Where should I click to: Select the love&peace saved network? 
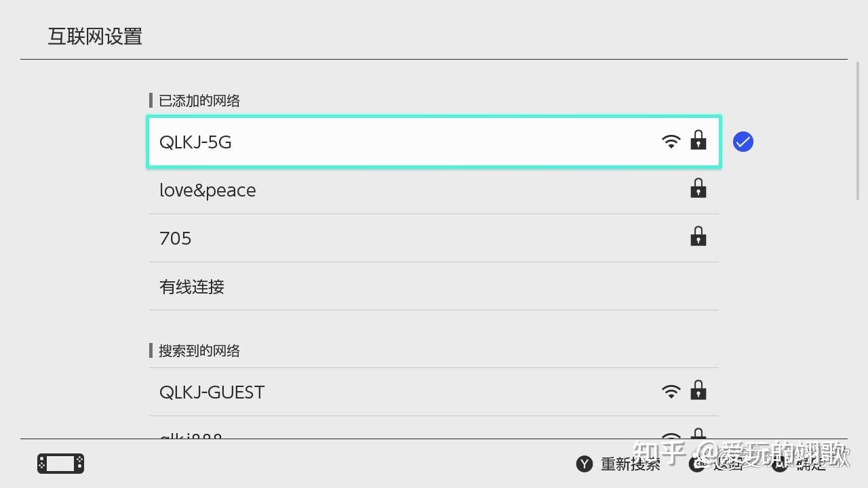407,190
